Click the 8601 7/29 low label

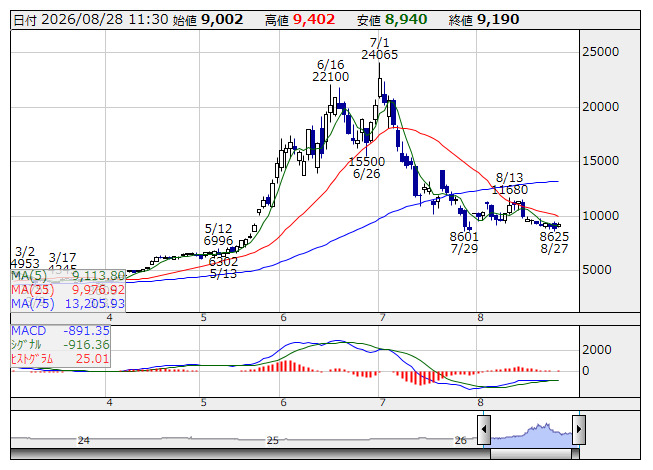pos(464,243)
